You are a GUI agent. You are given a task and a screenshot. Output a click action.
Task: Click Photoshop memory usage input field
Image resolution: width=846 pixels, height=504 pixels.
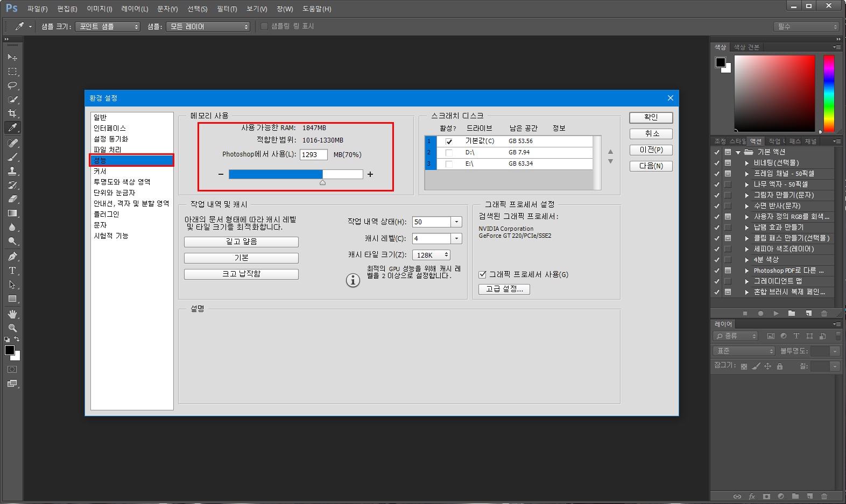click(x=314, y=154)
